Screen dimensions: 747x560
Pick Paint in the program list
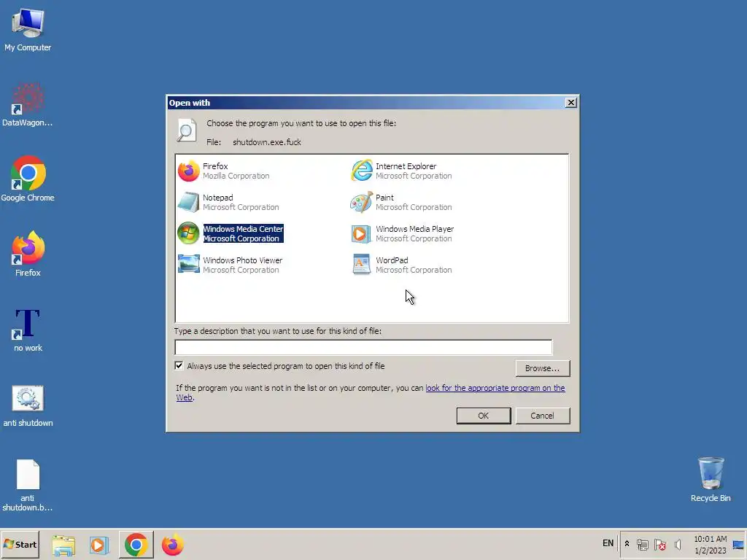402,203
